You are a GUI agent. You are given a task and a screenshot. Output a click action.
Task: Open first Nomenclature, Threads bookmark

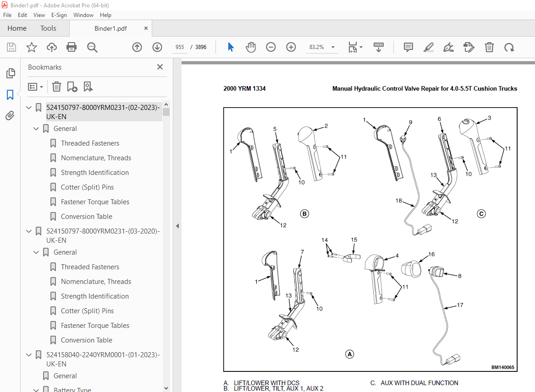click(x=96, y=158)
